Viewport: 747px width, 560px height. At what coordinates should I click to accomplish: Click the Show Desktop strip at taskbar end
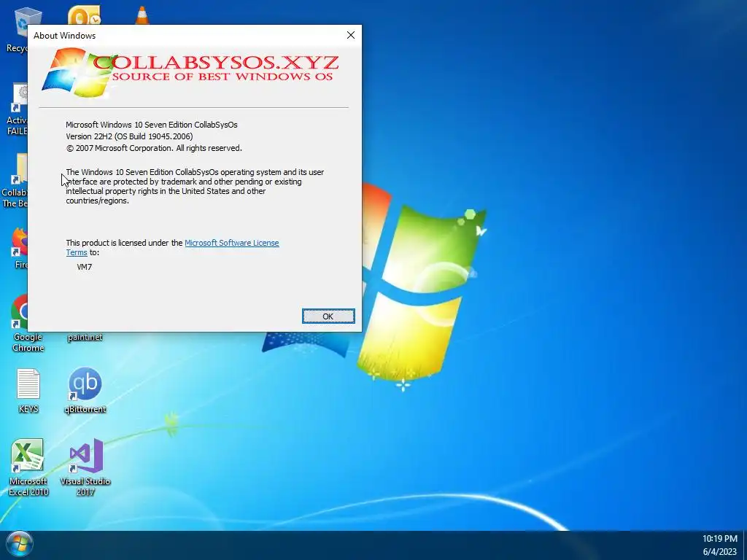745,545
